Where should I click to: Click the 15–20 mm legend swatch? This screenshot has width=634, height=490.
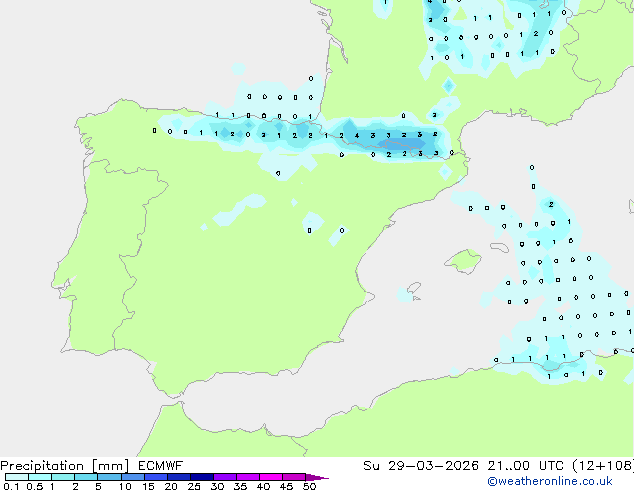tap(156, 477)
